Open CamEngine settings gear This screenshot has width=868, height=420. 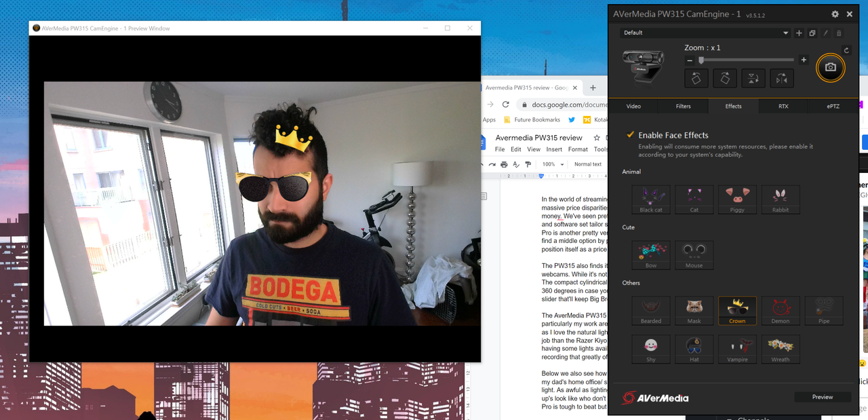coord(835,14)
